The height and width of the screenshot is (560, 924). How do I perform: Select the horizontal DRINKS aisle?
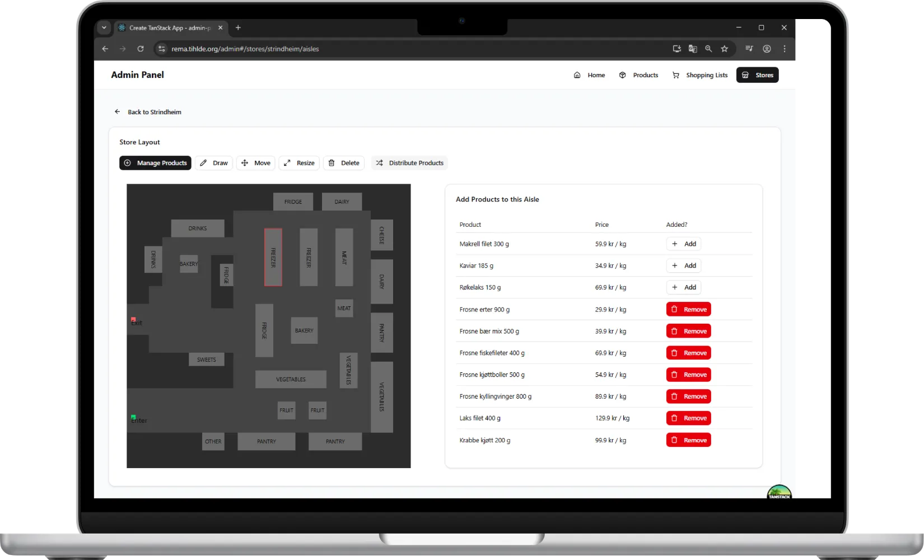pyautogui.click(x=198, y=228)
